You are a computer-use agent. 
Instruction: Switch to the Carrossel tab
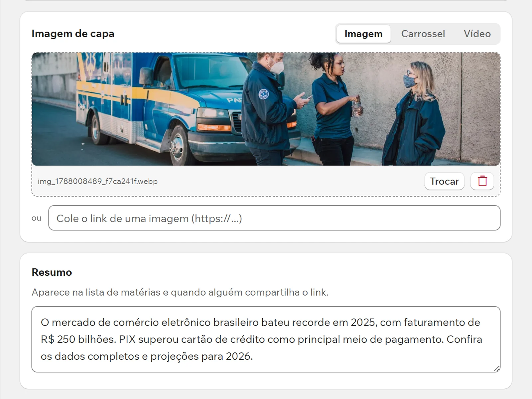click(423, 34)
